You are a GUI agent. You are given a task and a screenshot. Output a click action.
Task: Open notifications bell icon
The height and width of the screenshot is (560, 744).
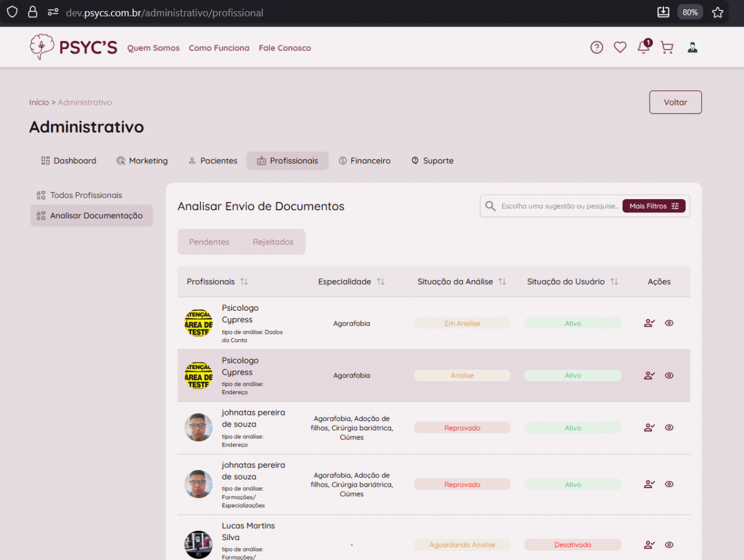pos(644,48)
